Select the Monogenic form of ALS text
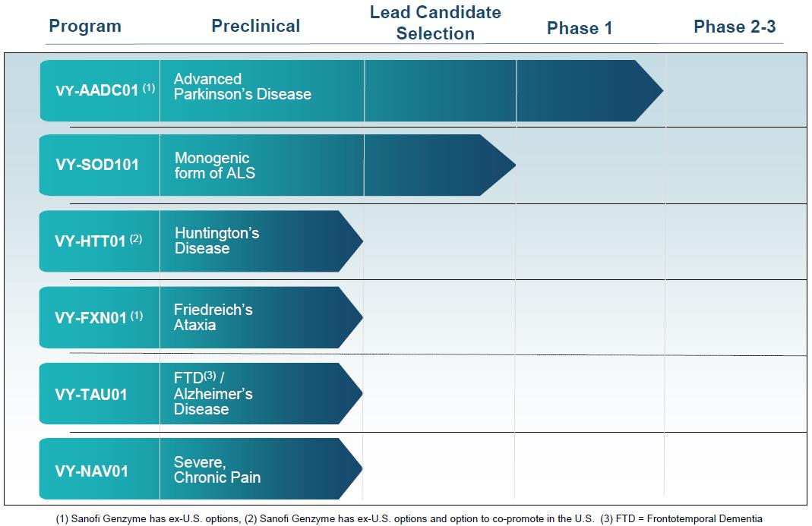 (215, 165)
